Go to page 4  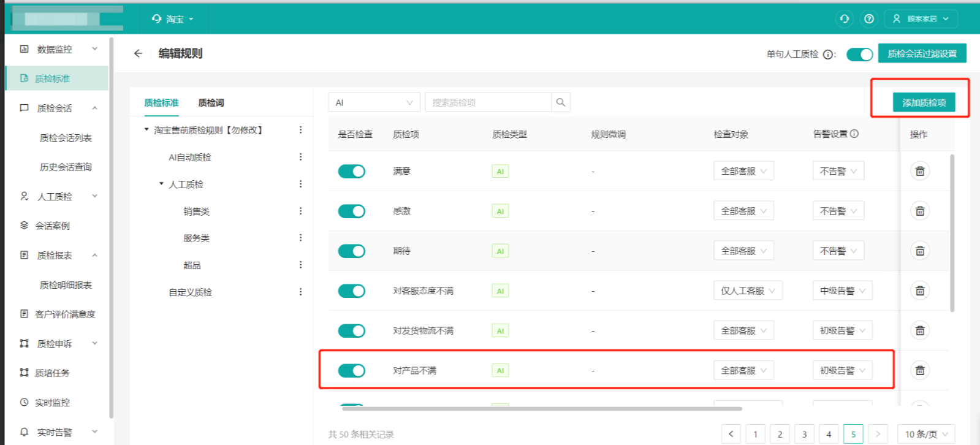829,434
